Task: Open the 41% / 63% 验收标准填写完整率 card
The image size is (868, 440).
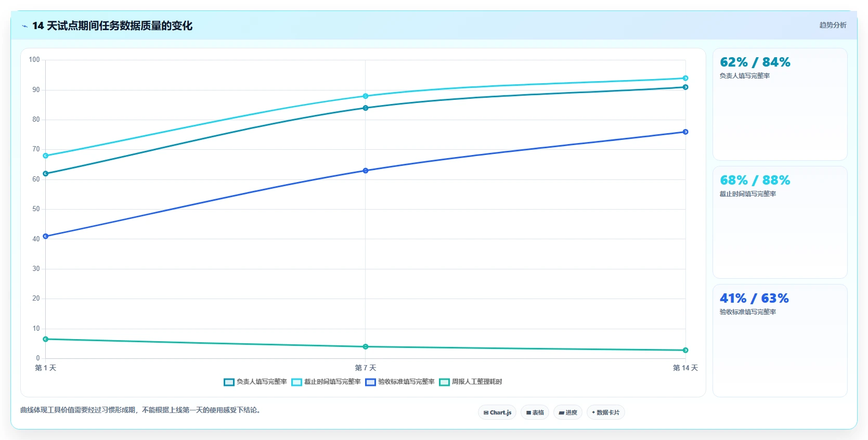Action: point(780,340)
